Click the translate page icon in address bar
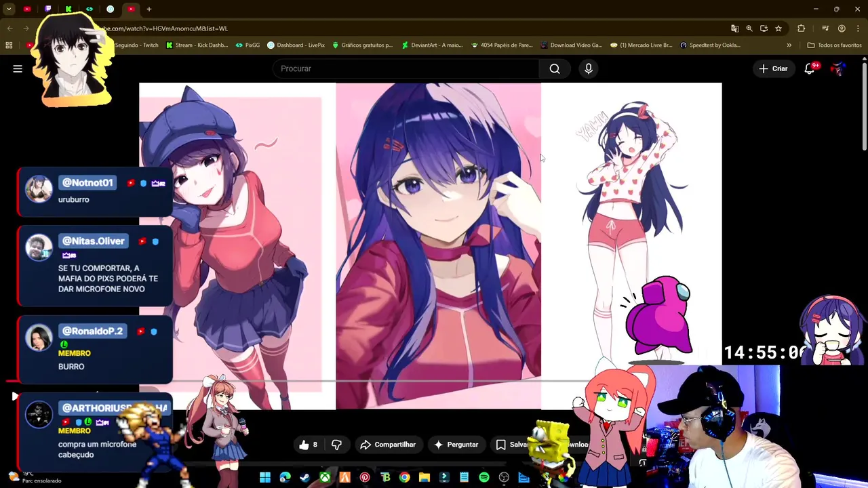The height and width of the screenshot is (488, 868). click(734, 28)
